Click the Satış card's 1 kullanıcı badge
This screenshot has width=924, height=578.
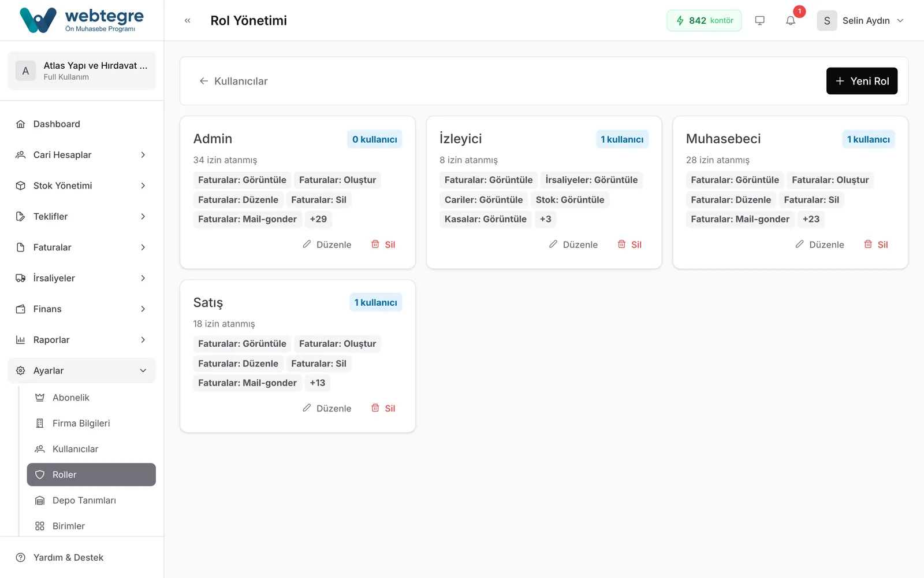[x=376, y=302]
